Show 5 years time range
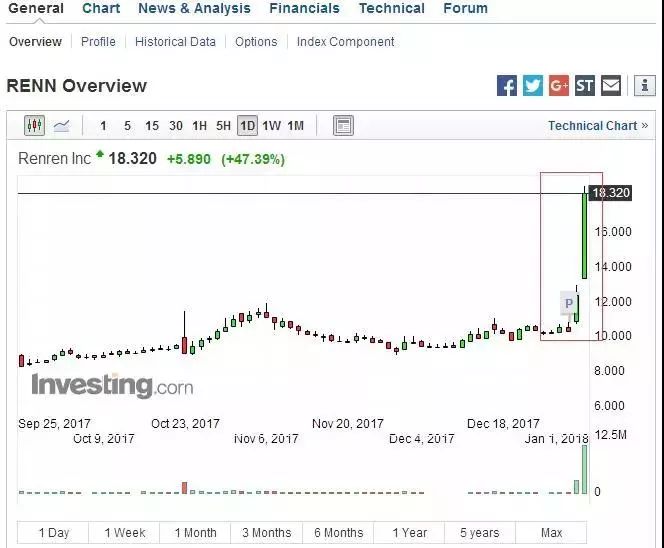Image resolution: width=664 pixels, height=548 pixels. (x=480, y=533)
